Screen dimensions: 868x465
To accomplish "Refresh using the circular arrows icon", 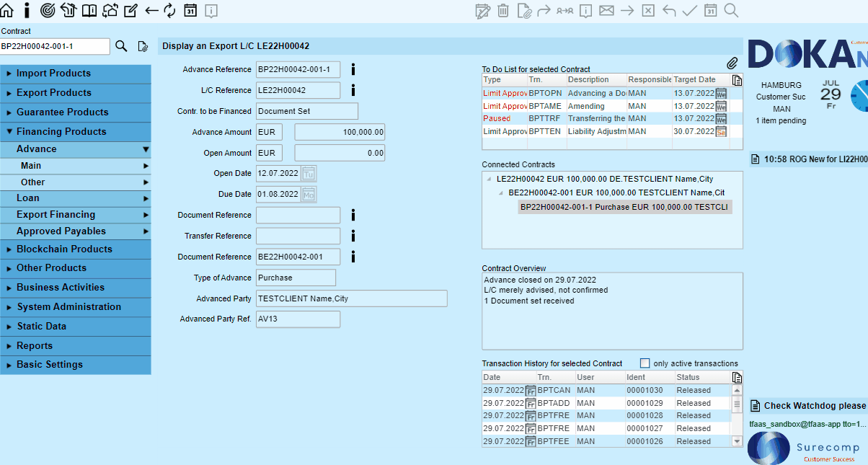I will click(x=170, y=10).
